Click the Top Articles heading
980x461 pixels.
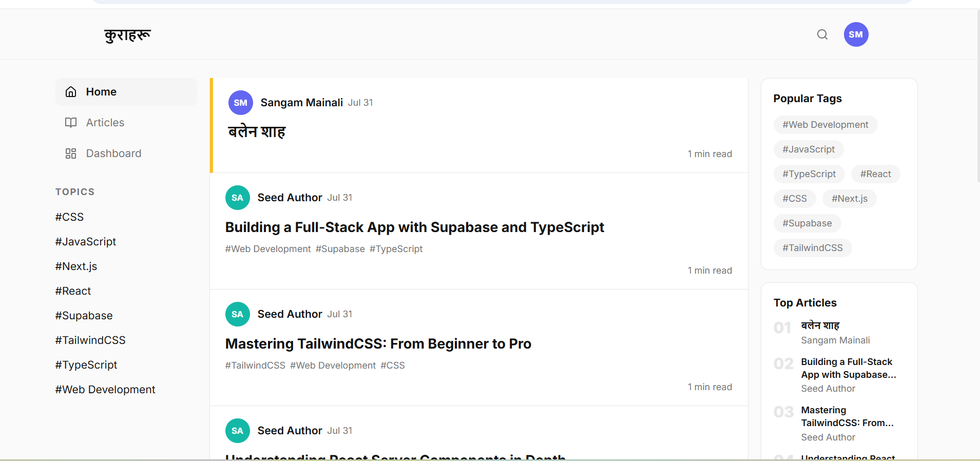[805, 303]
